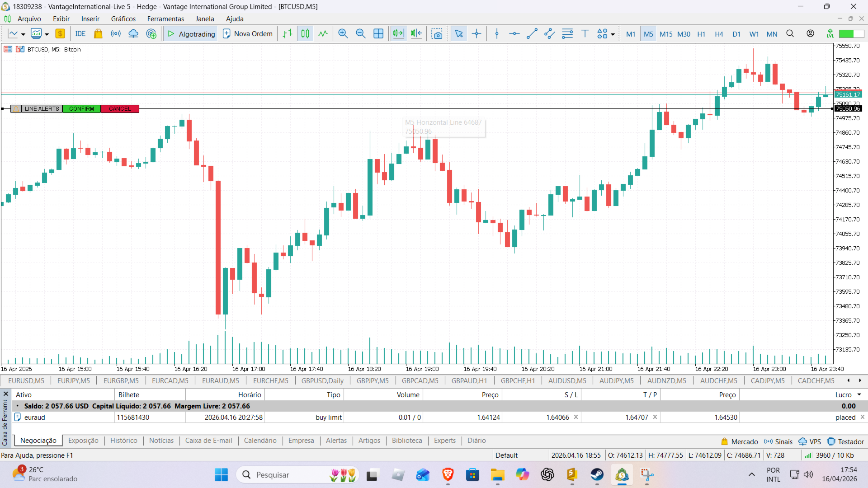Expand the Lucro column options arrow
868x488 pixels.
[859, 394]
